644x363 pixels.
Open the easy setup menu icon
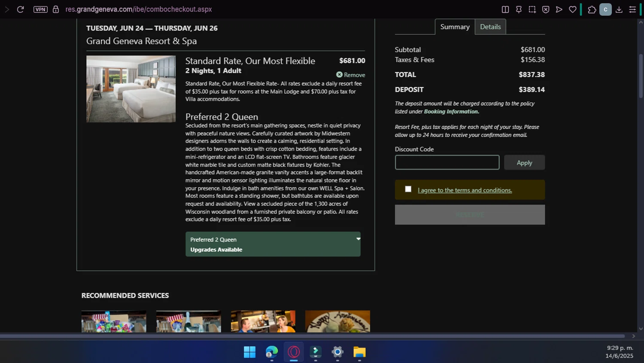click(x=632, y=9)
